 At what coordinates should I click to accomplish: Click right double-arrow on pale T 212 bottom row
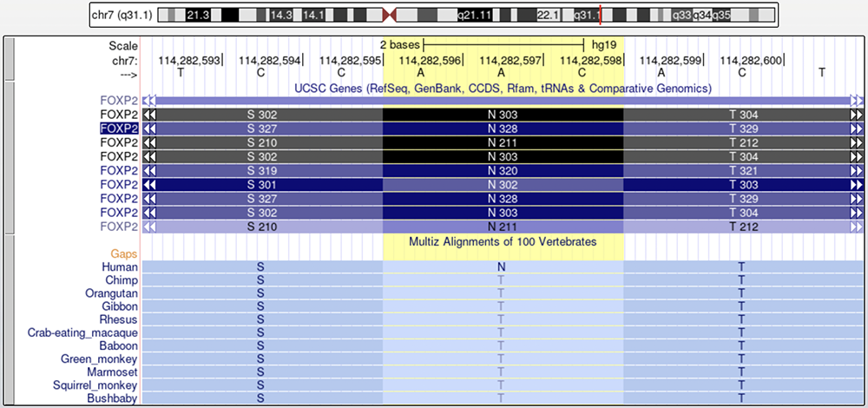click(858, 227)
